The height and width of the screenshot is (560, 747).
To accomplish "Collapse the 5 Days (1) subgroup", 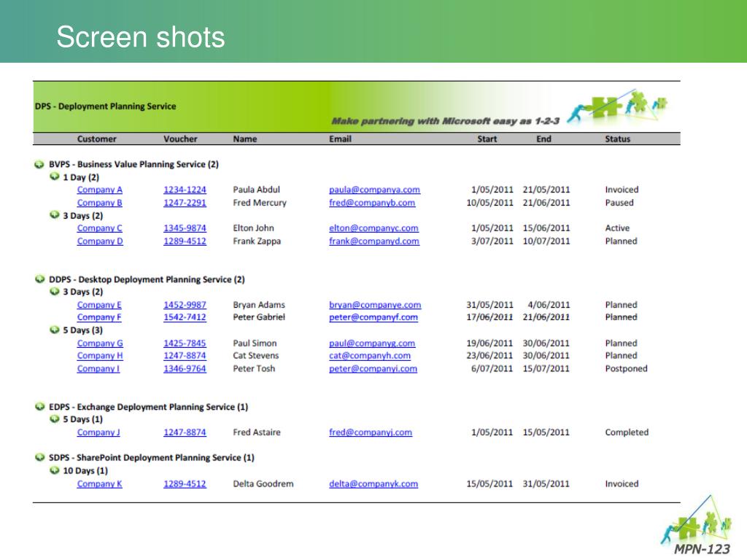I will (54, 419).
